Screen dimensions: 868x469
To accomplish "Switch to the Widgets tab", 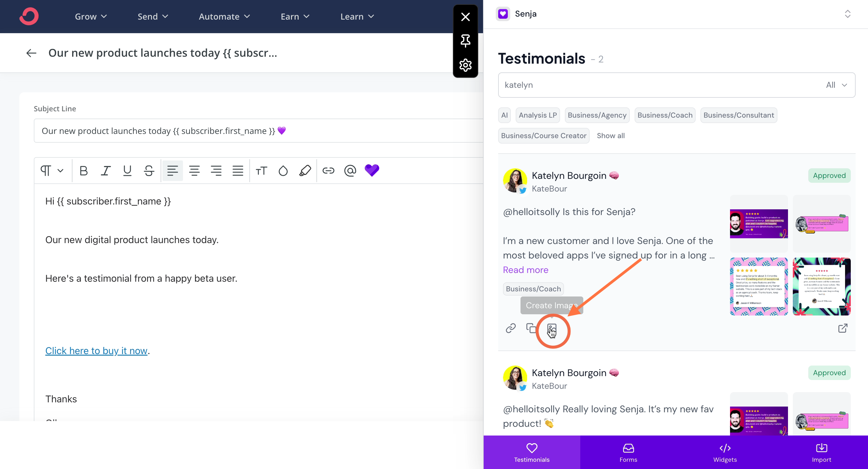I will pos(725,452).
